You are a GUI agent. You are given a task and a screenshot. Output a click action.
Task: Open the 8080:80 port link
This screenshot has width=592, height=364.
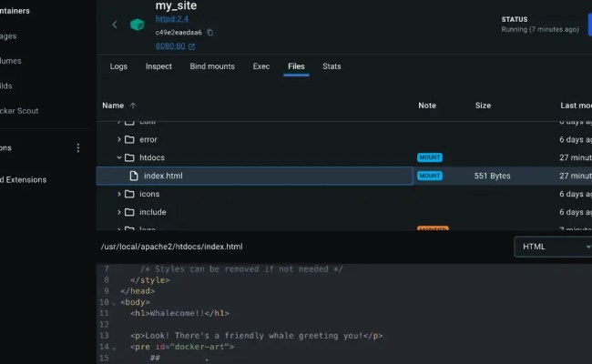(x=170, y=46)
